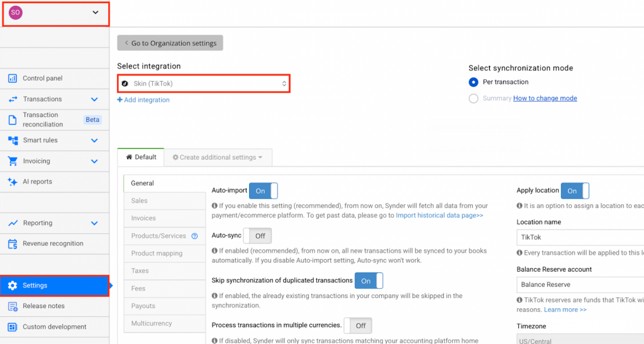Click the Release notes icon
Screen dimensions: 644x344
point(12,306)
